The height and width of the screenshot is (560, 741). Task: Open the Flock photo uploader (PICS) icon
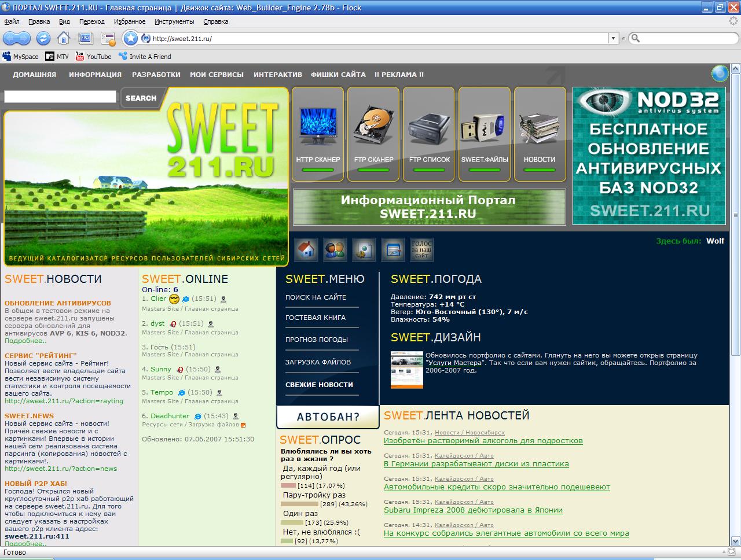tap(86, 38)
